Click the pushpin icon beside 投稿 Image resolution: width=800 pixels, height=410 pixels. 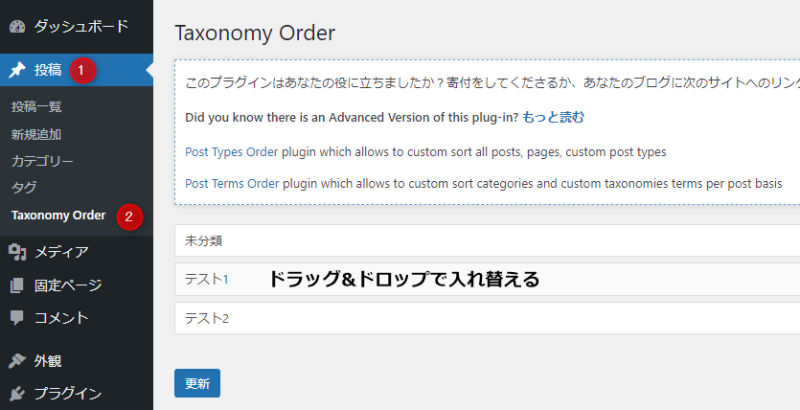(17, 70)
